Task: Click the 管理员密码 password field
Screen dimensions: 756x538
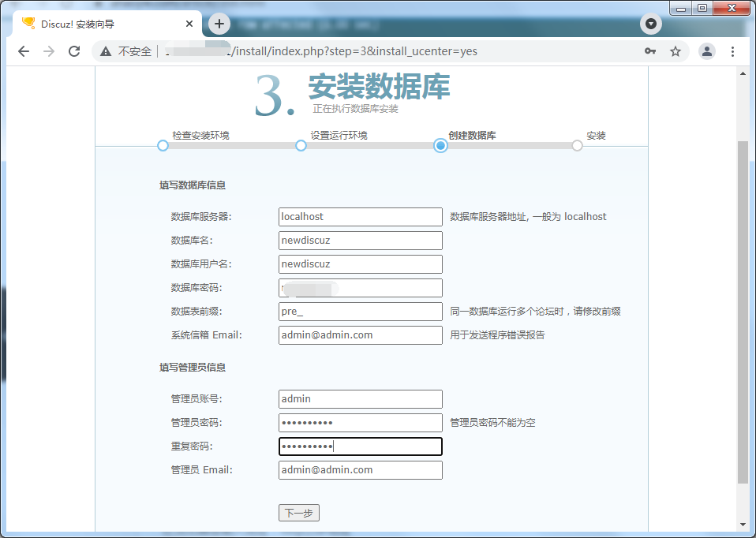Action: click(361, 423)
